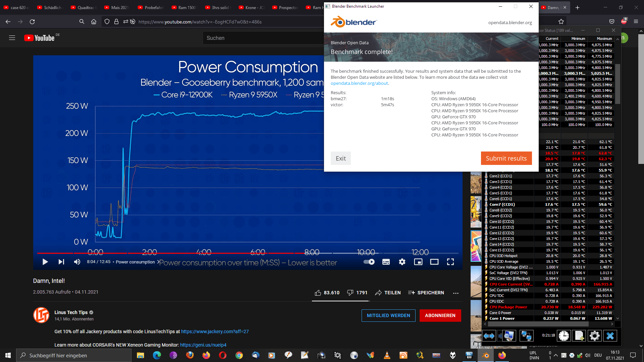This screenshot has width=644, height=362.
Task: Open the site security lock icon
Action: coord(116,22)
